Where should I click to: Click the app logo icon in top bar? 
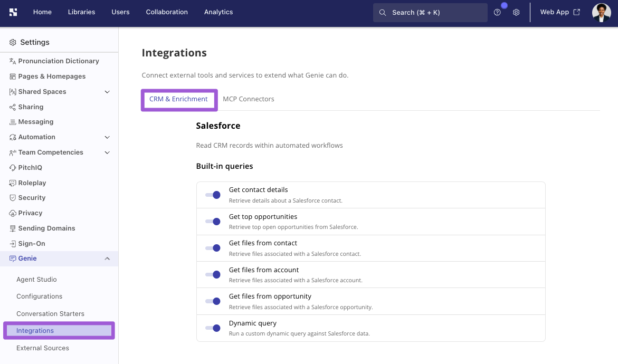(x=13, y=12)
